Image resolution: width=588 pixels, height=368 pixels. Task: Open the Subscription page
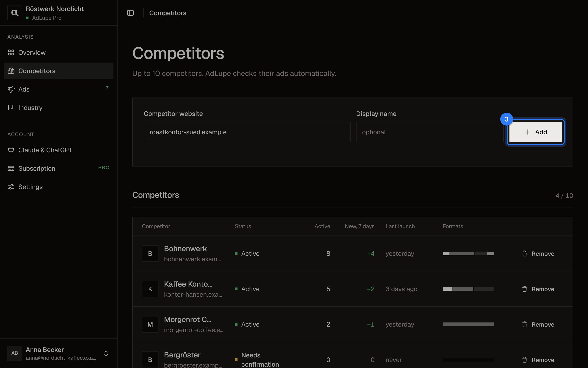pyautogui.click(x=59, y=168)
